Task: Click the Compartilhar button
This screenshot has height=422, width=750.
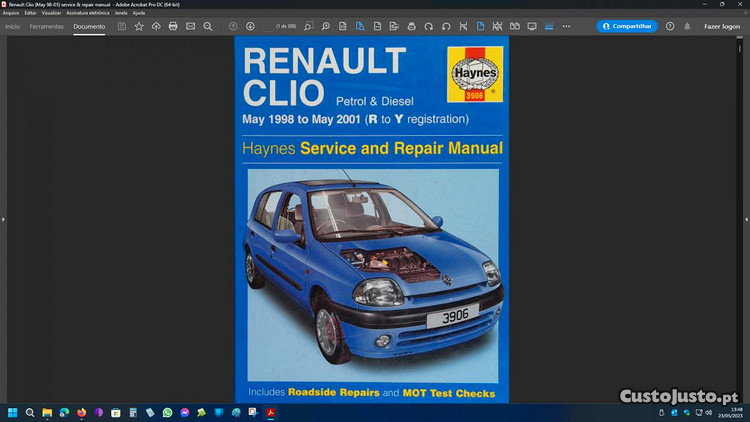Action: (627, 26)
